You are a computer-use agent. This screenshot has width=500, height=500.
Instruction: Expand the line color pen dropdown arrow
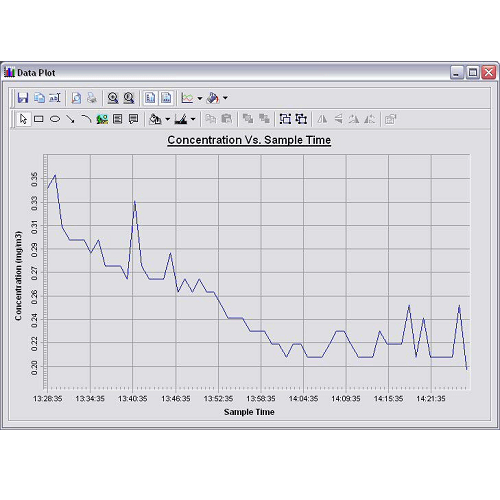pyautogui.click(x=193, y=119)
